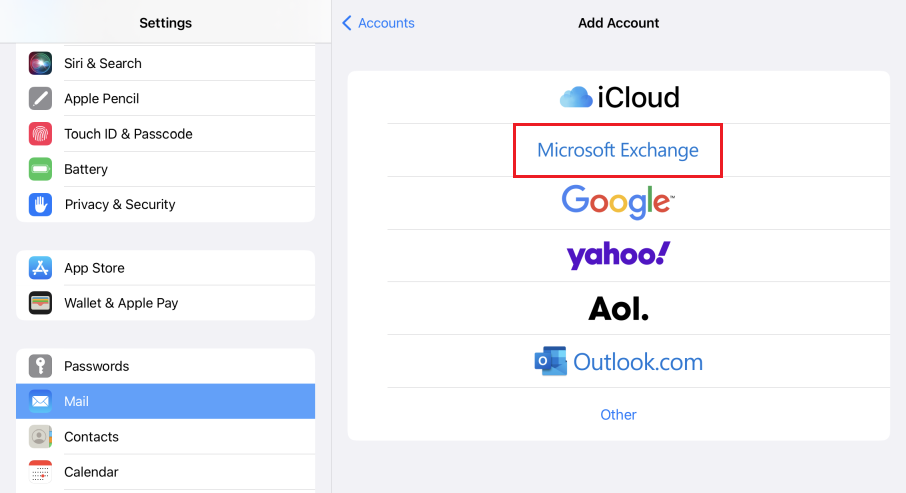The image size is (906, 493).
Task: Pick the Yahoo! account option
Action: (618, 256)
